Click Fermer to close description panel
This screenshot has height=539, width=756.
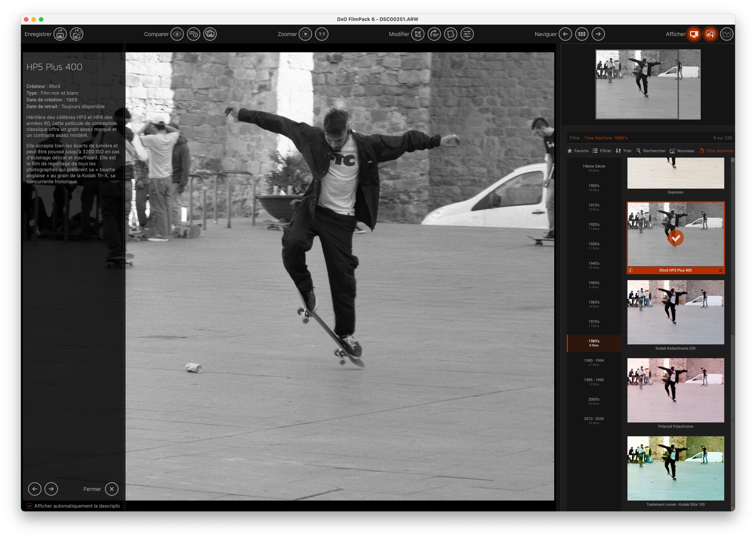[112, 489]
